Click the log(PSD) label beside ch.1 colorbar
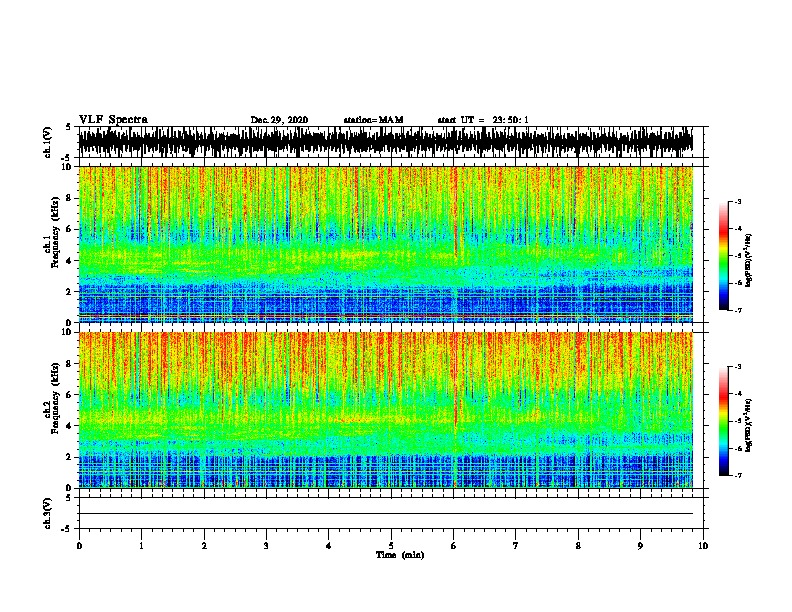Viewport: 792px width, 612px height. pos(748,260)
